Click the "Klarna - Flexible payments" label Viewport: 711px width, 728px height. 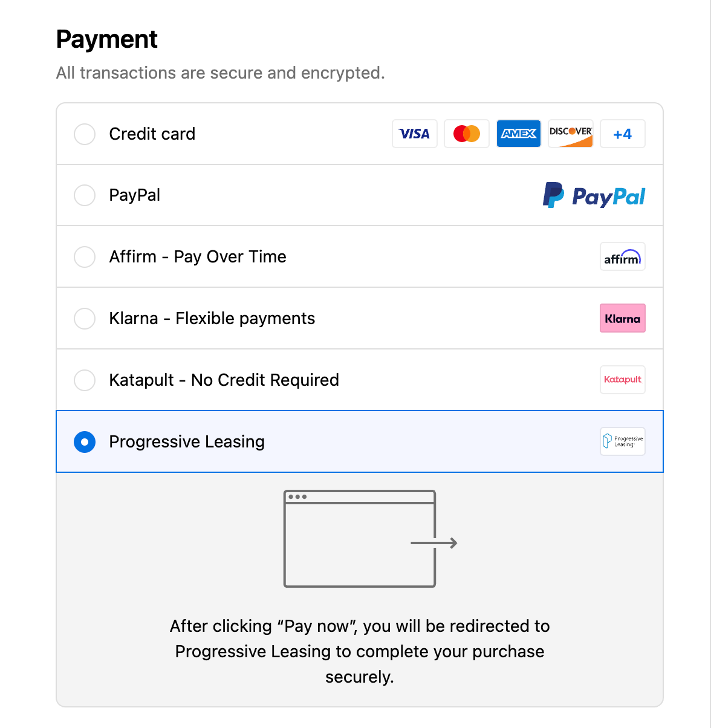tap(212, 319)
